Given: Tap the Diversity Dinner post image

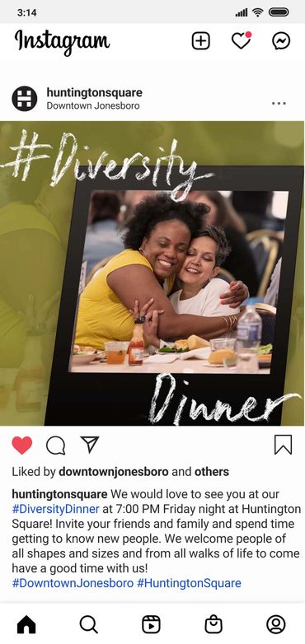Looking at the screenshot, I should click(152, 273).
